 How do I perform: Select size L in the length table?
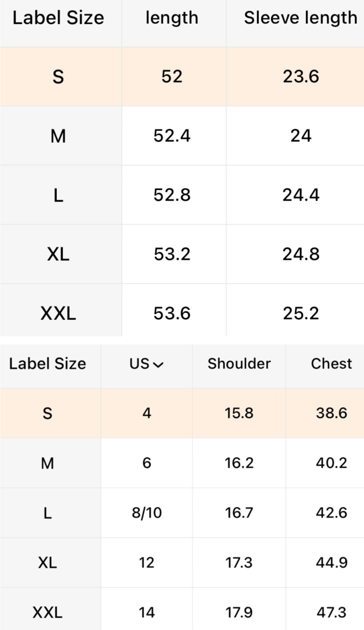[x=58, y=195]
